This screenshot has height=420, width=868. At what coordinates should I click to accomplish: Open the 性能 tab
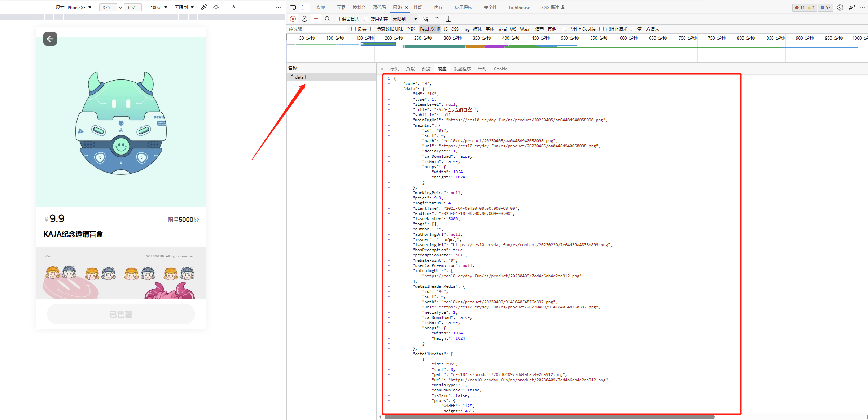pos(418,8)
